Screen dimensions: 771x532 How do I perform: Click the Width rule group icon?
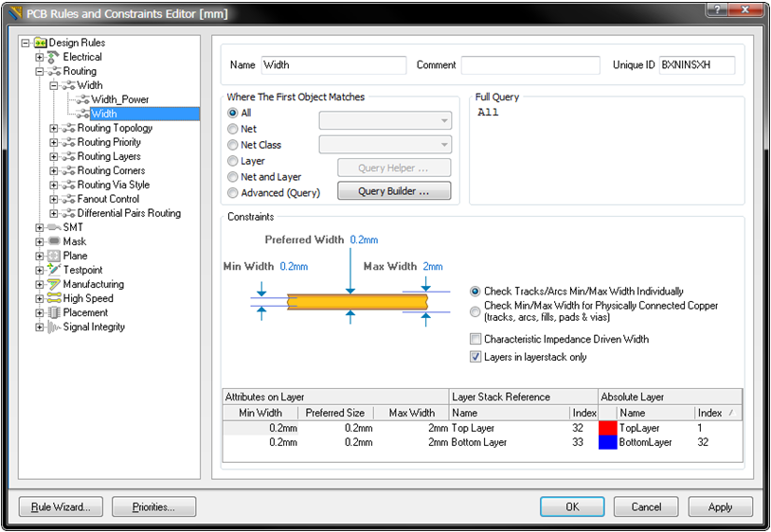[x=68, y=85]
